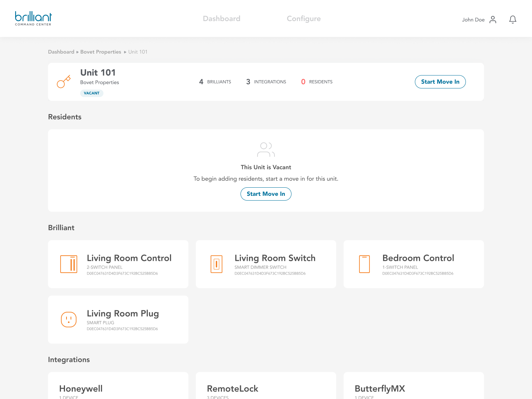Image resolution: width=532 pixels, height=399 pixels.
Task: Click the 2-SWITCH PANEL label
Action: click(x=105, y=267)
